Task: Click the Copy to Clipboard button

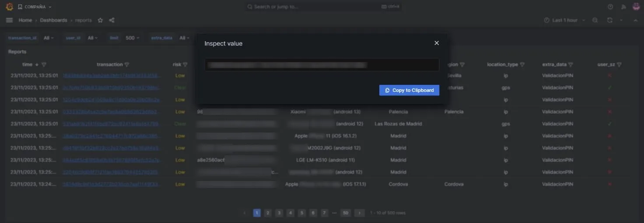Action: 409,90
